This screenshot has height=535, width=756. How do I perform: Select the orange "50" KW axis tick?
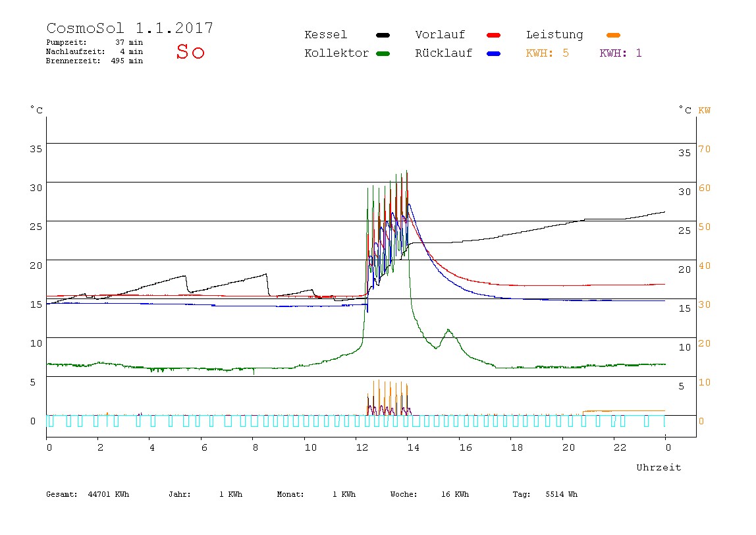(x=705, y=227)
